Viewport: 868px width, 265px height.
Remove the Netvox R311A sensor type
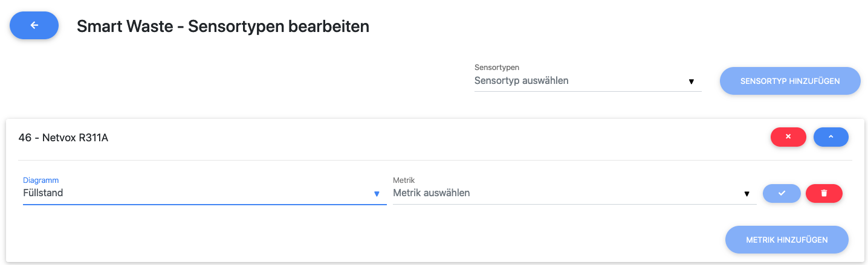pyautogui.click(x=788, y=137)
